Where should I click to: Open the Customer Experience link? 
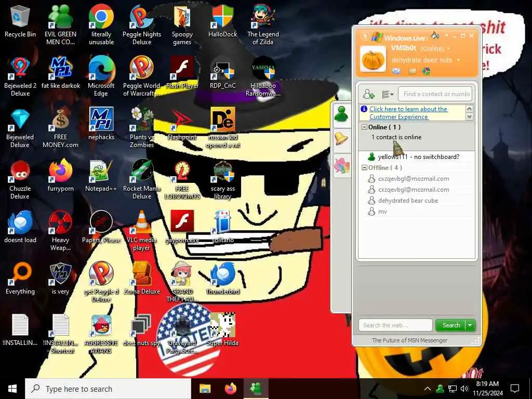click(408, 113)
